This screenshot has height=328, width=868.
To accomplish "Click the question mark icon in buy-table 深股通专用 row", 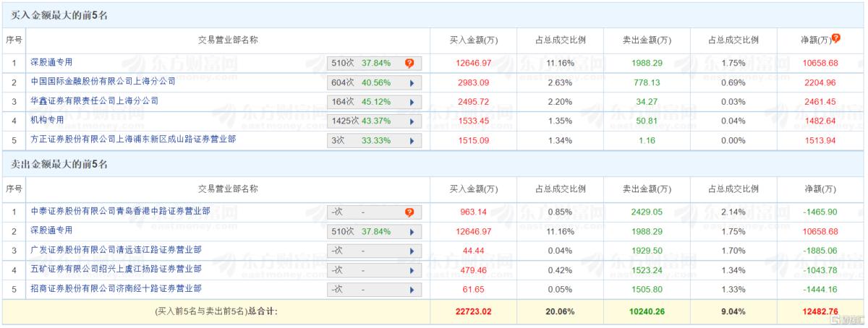I will (x=409, y=63).
